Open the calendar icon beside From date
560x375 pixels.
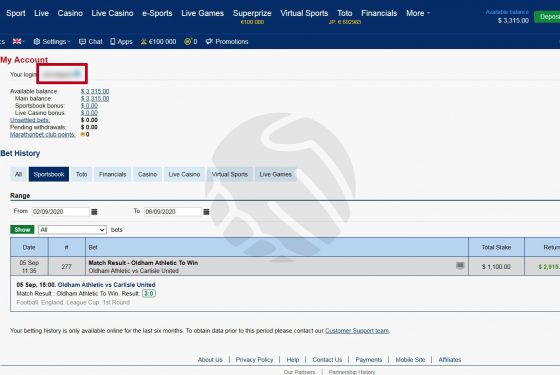click(x=94, y=212)
